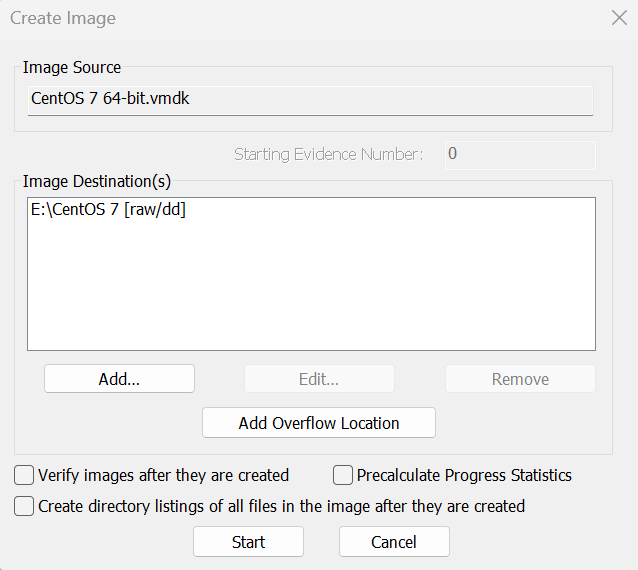Screen dimensions: 638x570
Task: Close the Create Image dialog
Action: (x=618, y=18)
